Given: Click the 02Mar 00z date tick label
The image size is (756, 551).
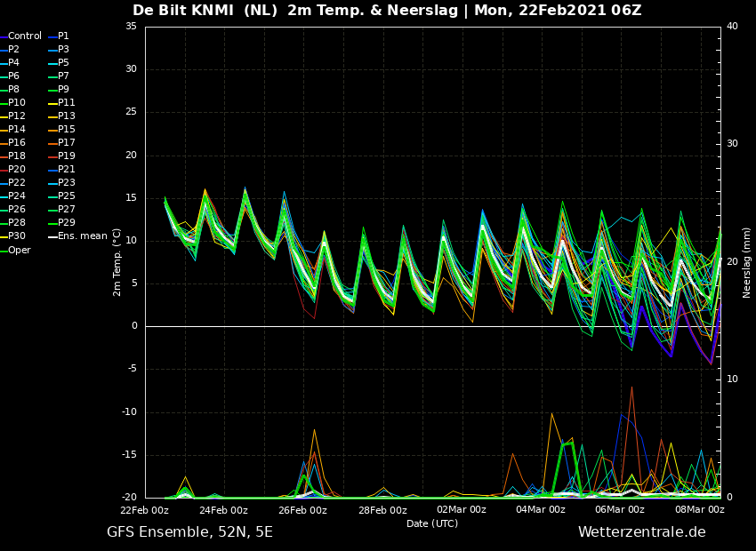Looking at the screenshot, I should [x=462, y=510].
